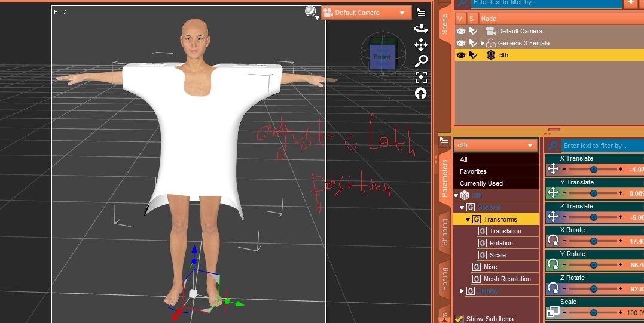Select the Translation group
This screenshot has height=323, width=644.
click(x=505, y=231)
